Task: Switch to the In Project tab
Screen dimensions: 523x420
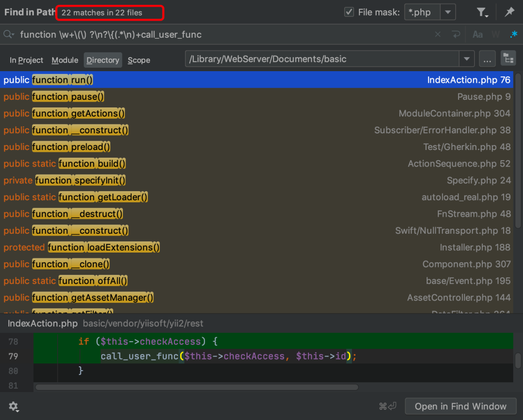Action: point(27,60)
